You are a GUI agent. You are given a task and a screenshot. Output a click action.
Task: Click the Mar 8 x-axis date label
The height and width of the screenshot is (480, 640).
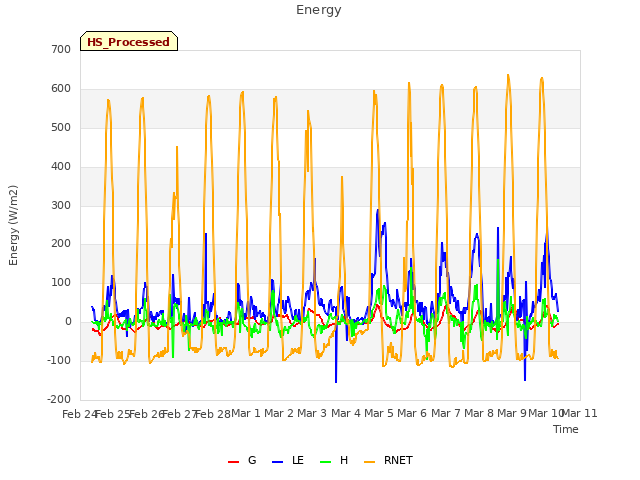coord(479,413)
